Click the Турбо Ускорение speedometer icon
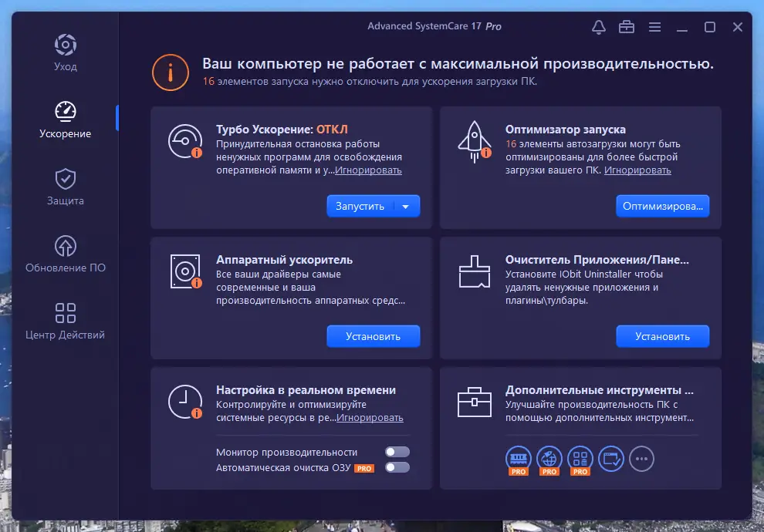The image size is (764, 532). (x=184, y=142)
